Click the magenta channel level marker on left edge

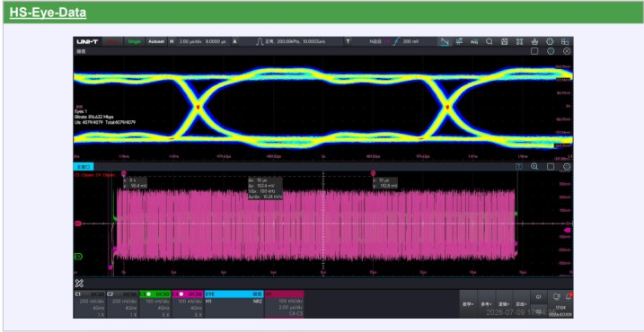click(x=78, y=223)
